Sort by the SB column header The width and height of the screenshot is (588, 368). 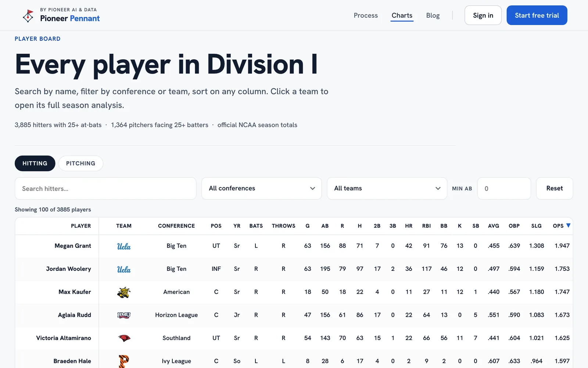pos(476,226)
